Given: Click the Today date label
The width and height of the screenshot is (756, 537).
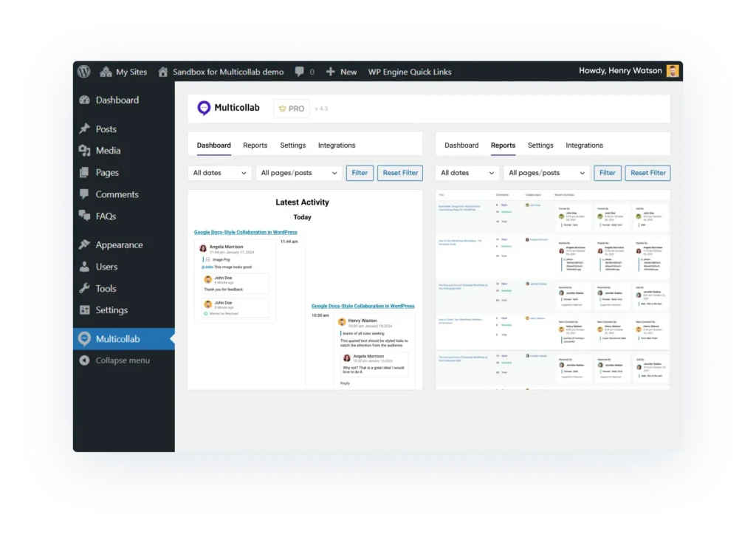Looking at the screenshot, I should (302, 217).
